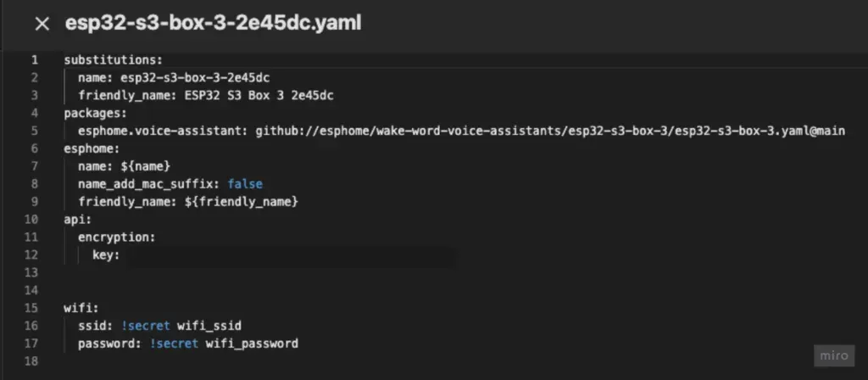Click the esp32-s3-box-3-2e45dc.yaml file title
This screenshot has width=868, height=380.
[214, 23]
